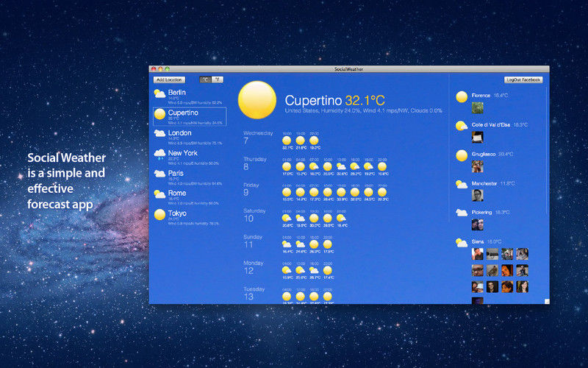Click the Sunday 11 day label
This screenshot has height=368, width=588.
point(253,241)
